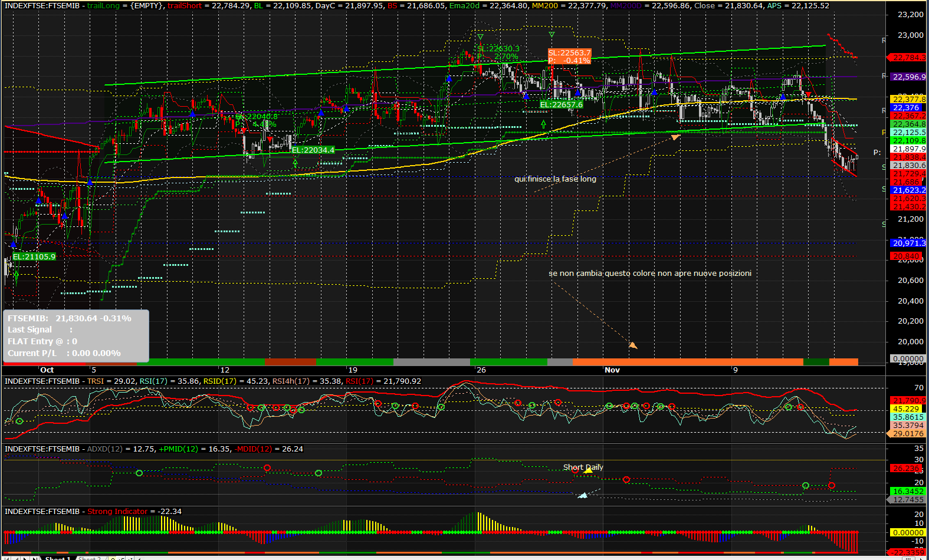The image size is (929, 560).
Task: Click the purple 22,596.9 price axis marker
Action: tap(908, 77)
